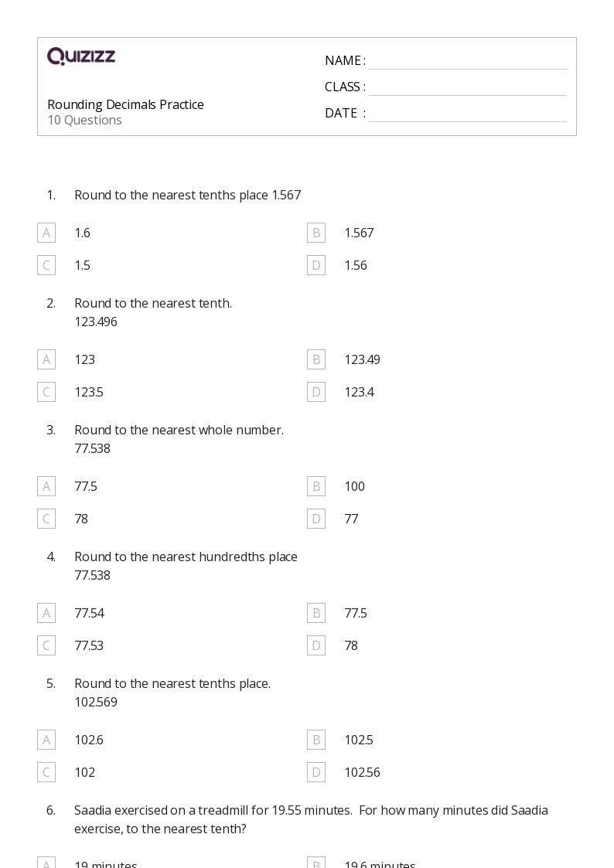Mark box B beside 100

(316, 487)
